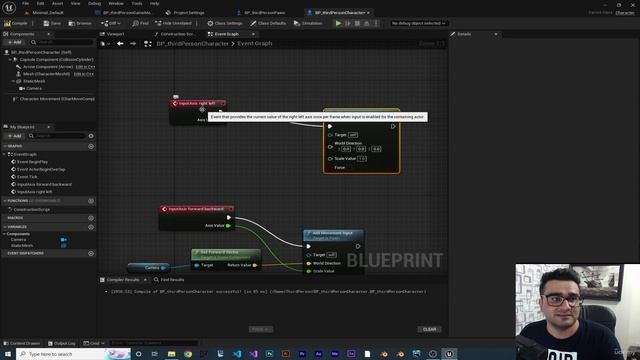Open Class Settings
This screenshot has width=640, height=360.
click(x=225, y=23)
